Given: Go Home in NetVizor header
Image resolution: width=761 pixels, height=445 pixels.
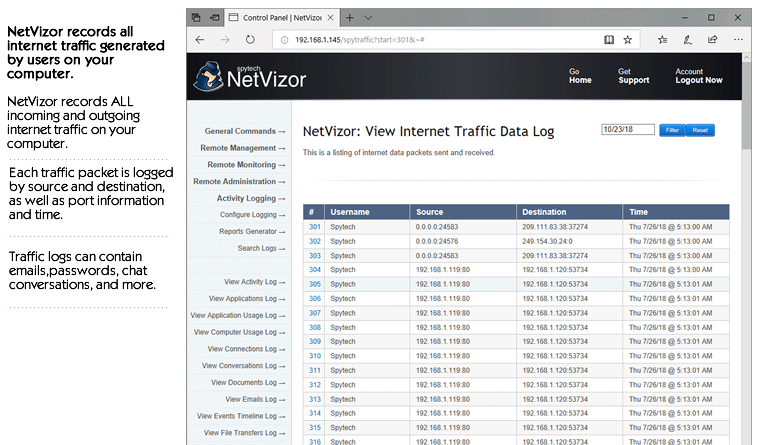Looking at the screenshot, I should pos(580,76).
